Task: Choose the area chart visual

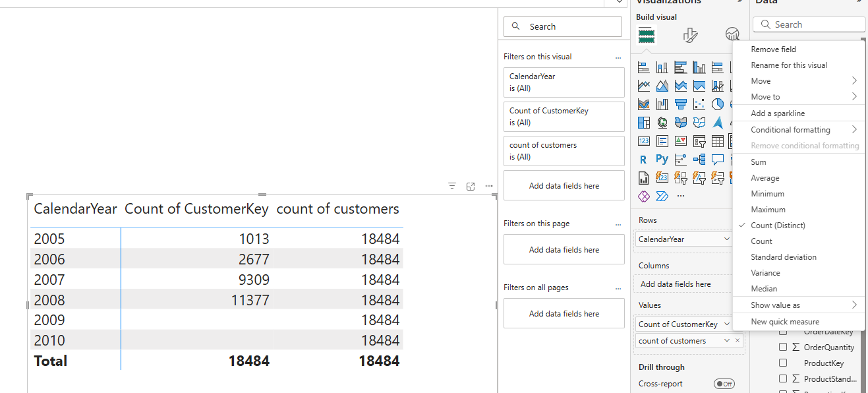Action: pos(662,86)
